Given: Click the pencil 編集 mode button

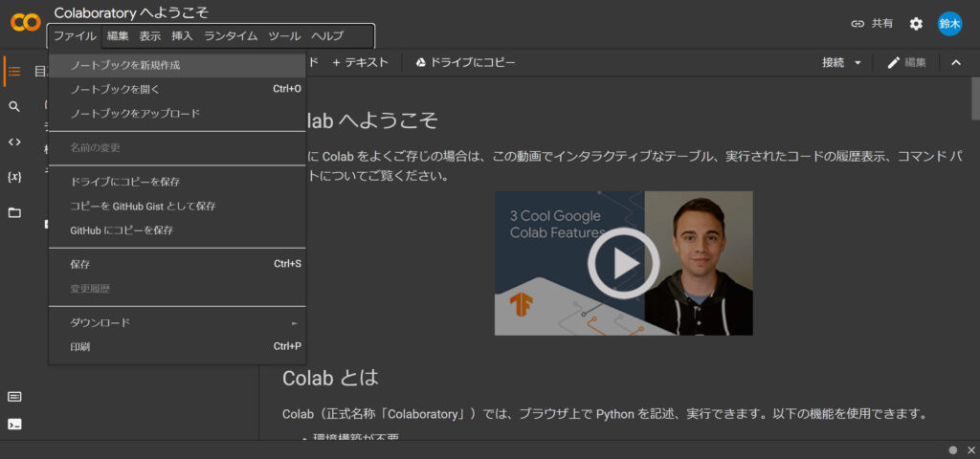Looking at the screenshot, I should (906, 62).
